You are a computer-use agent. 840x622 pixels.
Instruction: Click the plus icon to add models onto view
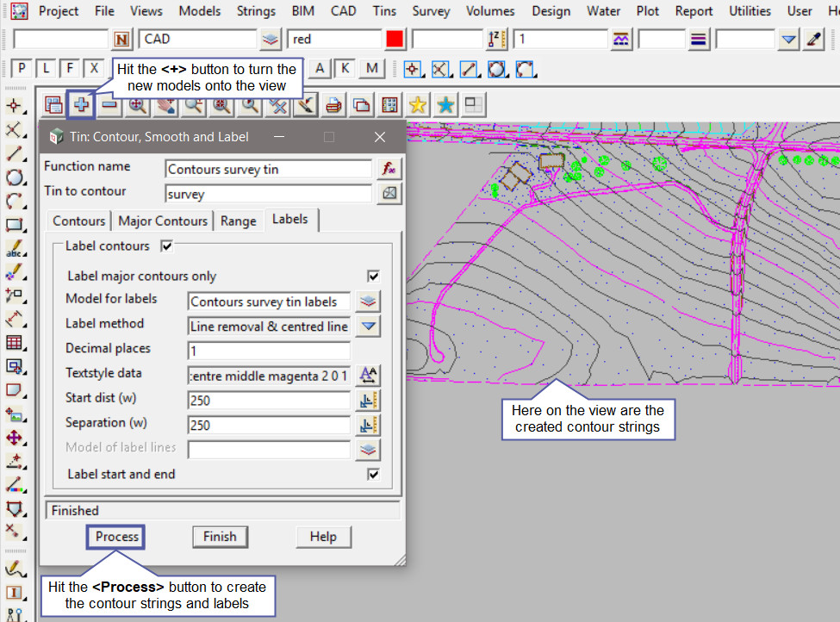[81, 105]
